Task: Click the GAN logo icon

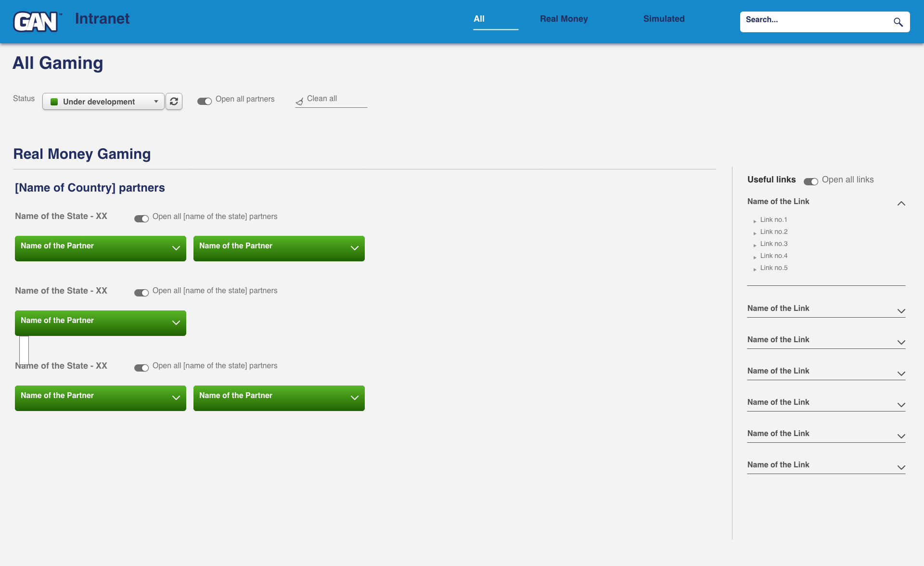Action: pyautogui.click(x=36, y=22)
